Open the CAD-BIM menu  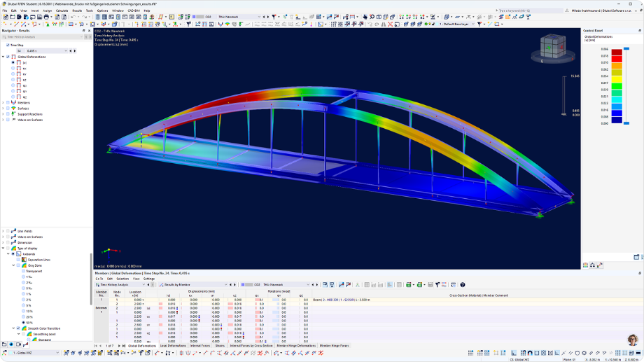[134, 11]
